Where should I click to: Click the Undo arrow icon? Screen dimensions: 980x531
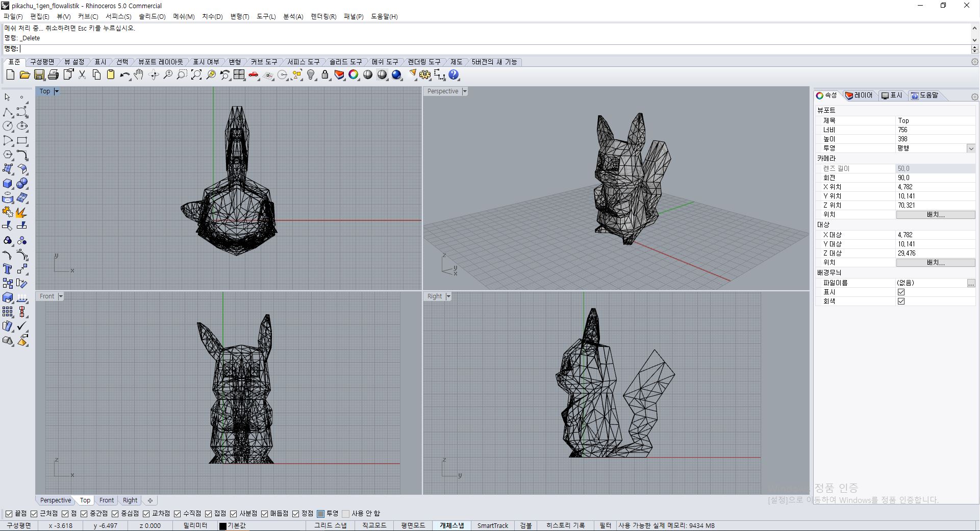pos(125,75)
